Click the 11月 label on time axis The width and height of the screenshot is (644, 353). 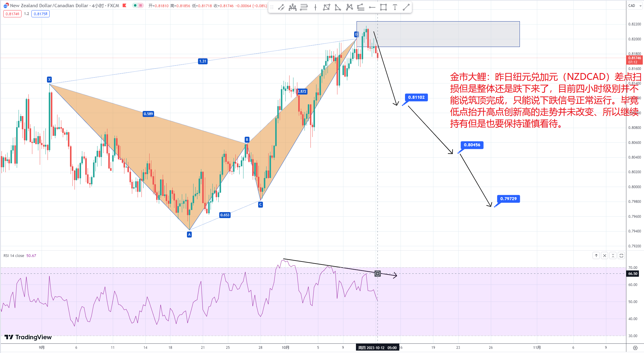pos(537,348)
